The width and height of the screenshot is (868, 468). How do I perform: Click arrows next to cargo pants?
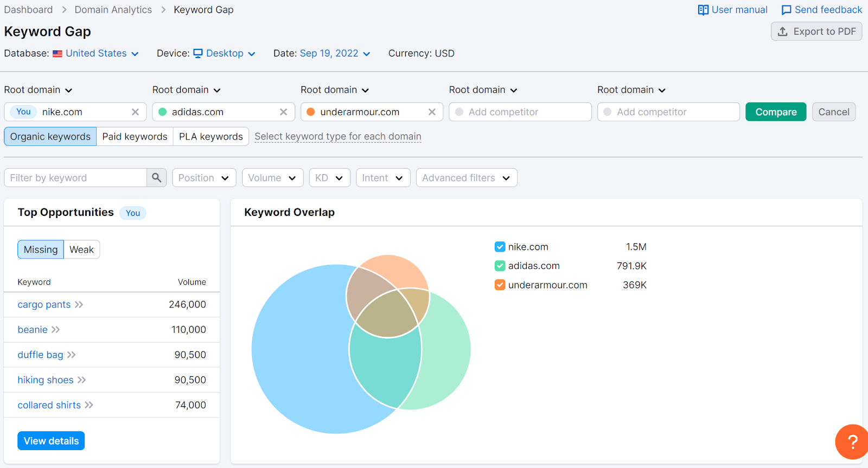pyautogui.click(x=79, y=305)
